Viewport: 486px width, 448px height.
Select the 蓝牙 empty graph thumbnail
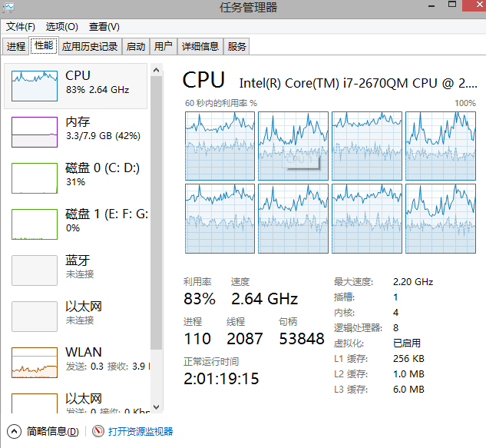coord(35,270)
